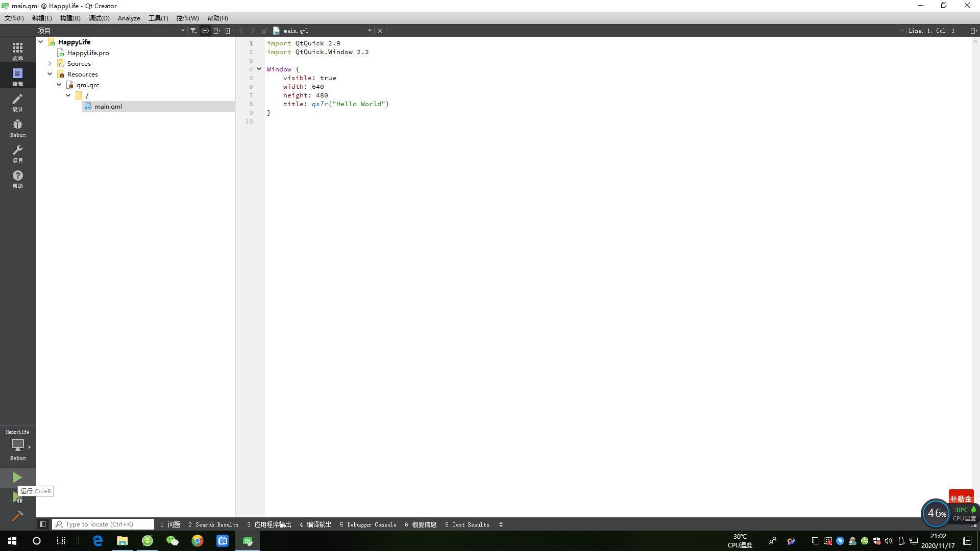Open the main.qml document dropdown

click(370, 31)
